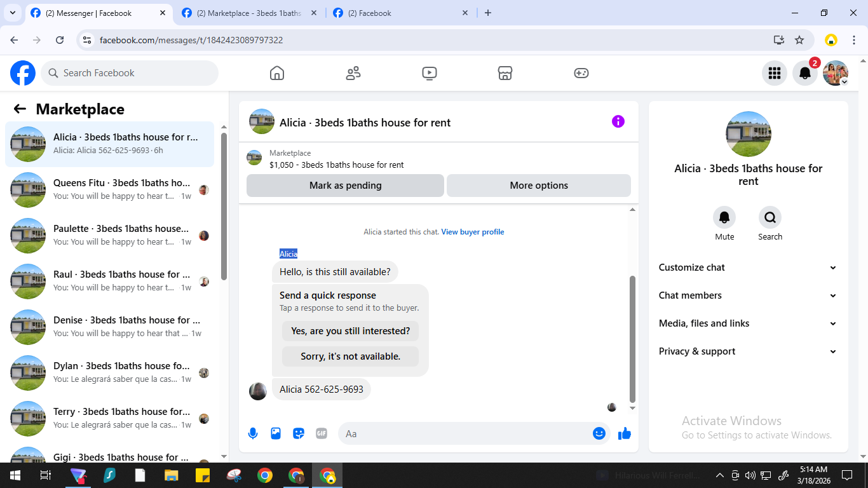Open the emoji picker in message box
868x488 pixels.
coord(599,433)
